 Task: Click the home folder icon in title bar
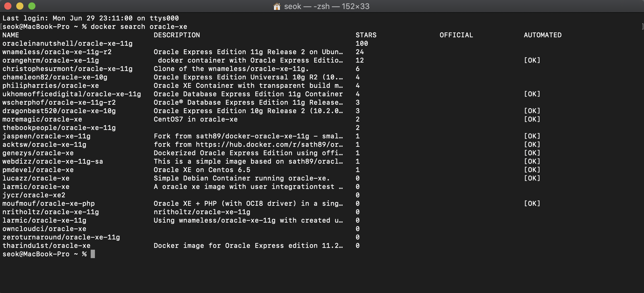[277, 6]
